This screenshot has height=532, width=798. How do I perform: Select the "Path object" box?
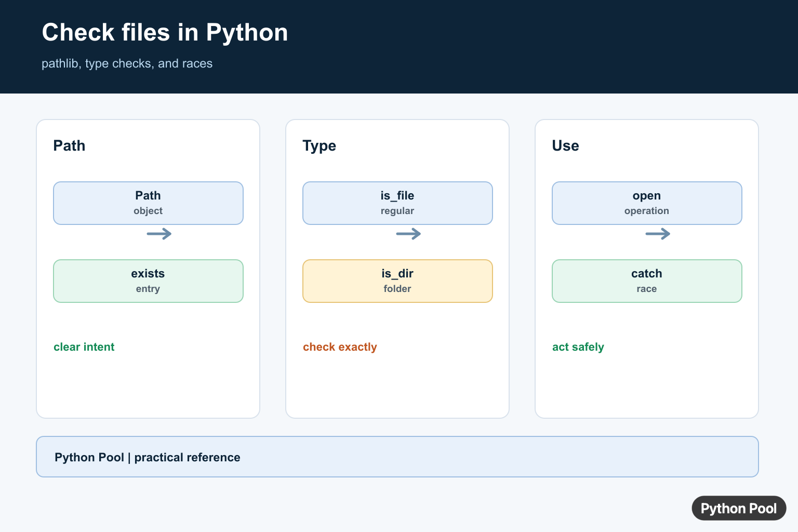[x=148, y=203]
